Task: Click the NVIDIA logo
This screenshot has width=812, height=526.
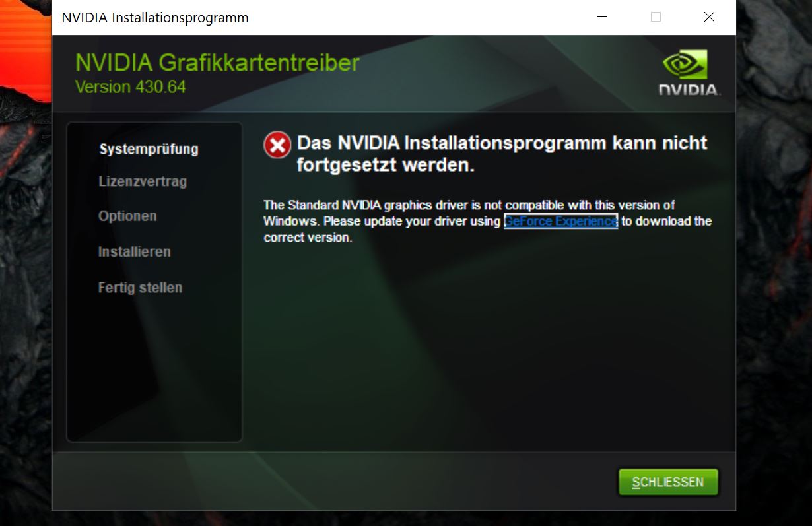Action: [690, 73]
